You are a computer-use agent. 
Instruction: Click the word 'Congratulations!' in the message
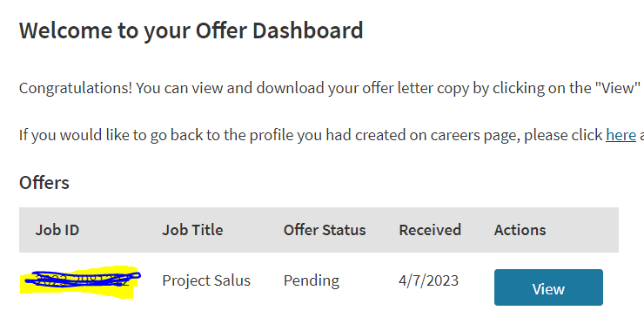pos(76,88)
